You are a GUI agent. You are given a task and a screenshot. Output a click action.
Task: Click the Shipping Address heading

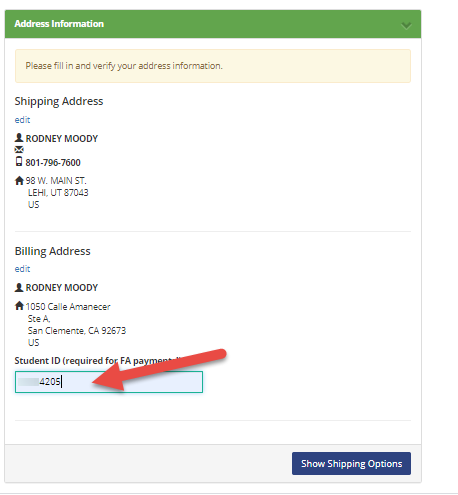tap(59, 101)
